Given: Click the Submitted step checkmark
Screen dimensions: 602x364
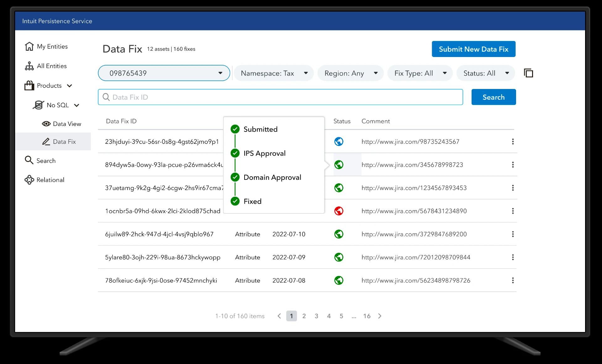Looking at the screenshot, I should (x=235, y=129).
